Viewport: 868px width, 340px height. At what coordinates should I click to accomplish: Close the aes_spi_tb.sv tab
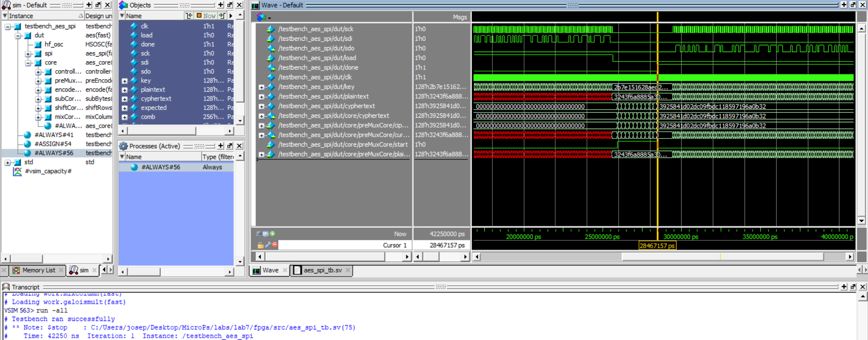(x=348, y=270)
